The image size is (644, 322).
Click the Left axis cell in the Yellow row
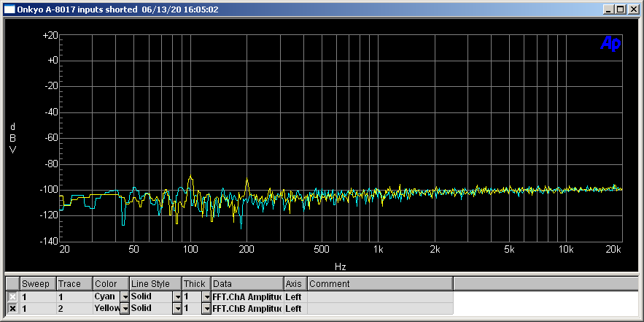click(x=295, y=308)
